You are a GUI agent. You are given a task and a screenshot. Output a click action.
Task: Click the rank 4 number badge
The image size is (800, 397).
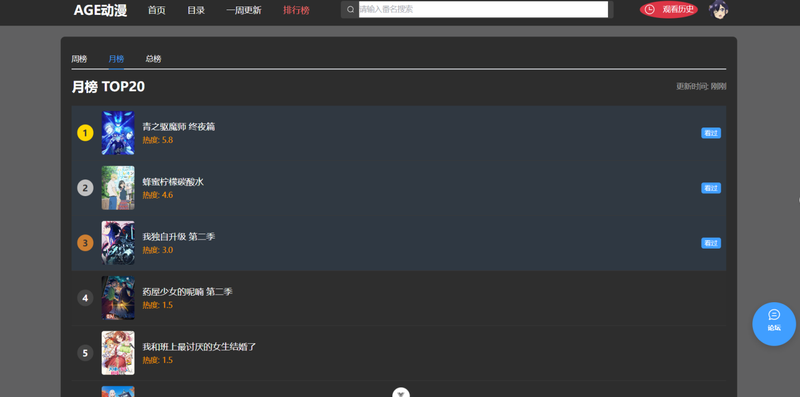click(85, 298)
